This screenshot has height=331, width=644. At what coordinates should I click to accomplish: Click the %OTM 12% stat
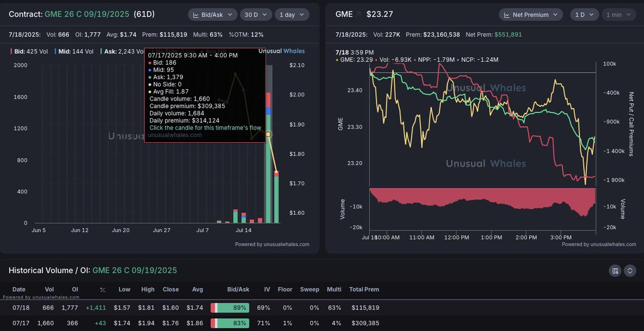(x=246, y=34)
